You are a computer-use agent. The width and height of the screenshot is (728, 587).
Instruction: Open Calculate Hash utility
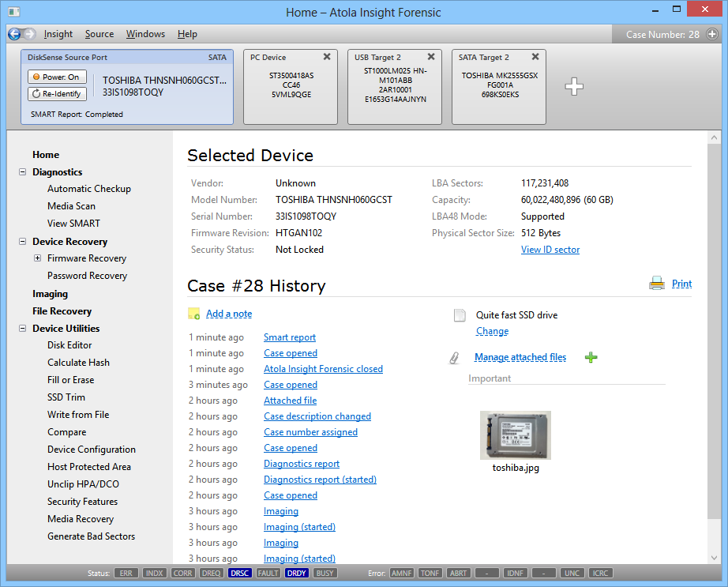[78, 362]
